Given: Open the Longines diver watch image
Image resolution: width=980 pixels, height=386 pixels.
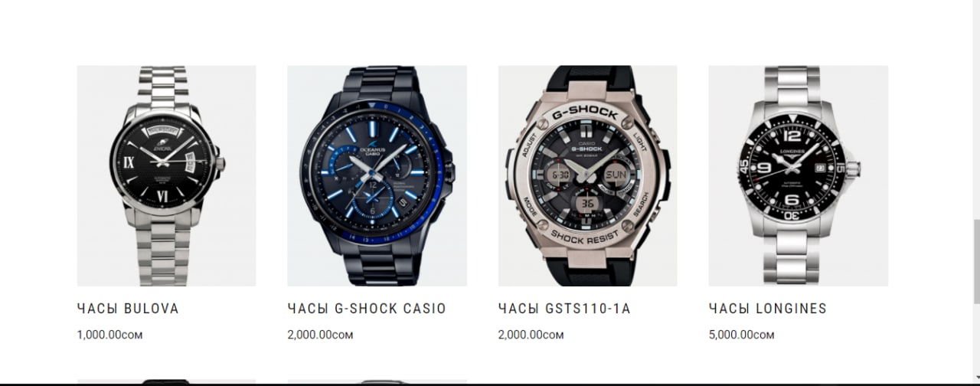Looking at the screenshot, I should tap(798, 175).
